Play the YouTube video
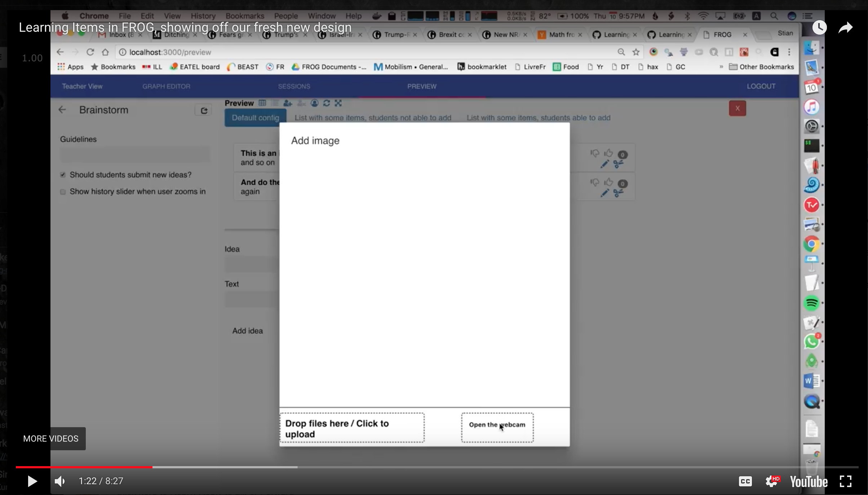 click(32, 481)
